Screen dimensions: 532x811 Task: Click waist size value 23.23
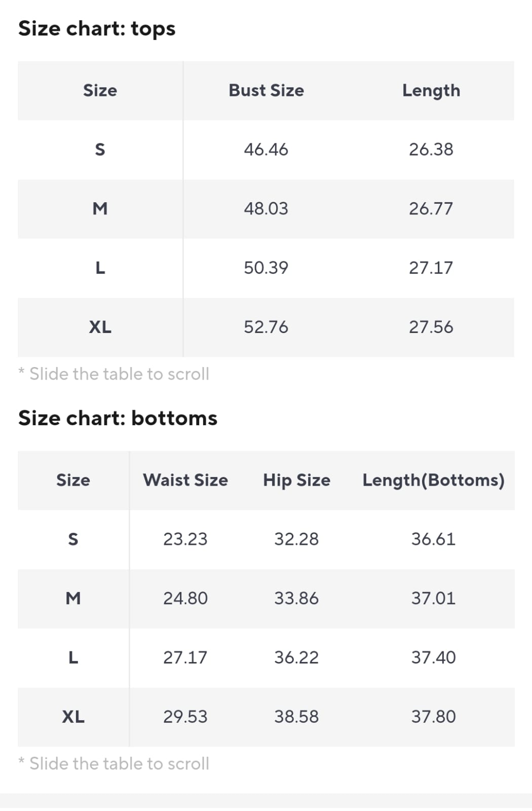pyautogui.click(x=185, y=539)
